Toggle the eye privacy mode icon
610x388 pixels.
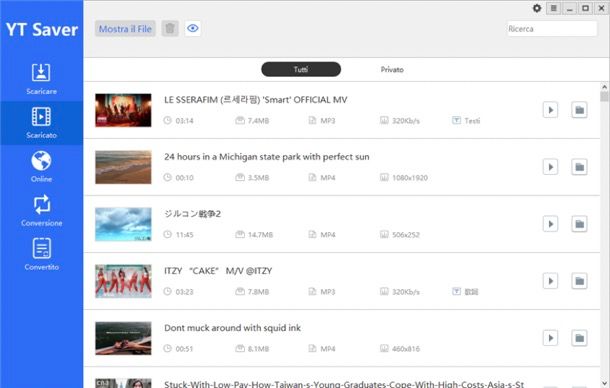193,28
